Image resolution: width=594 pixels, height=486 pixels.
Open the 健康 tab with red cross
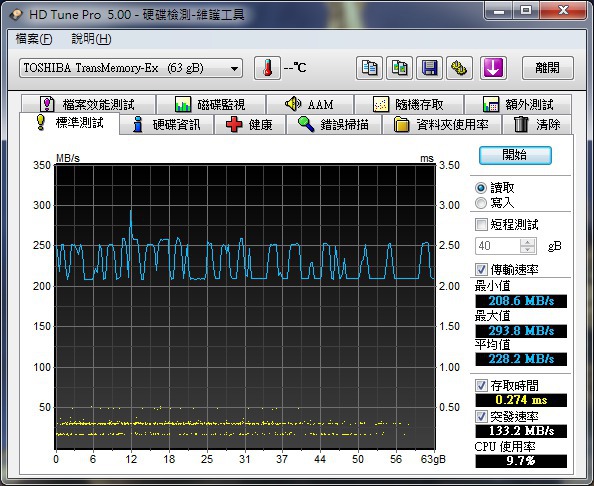point(250,125)
